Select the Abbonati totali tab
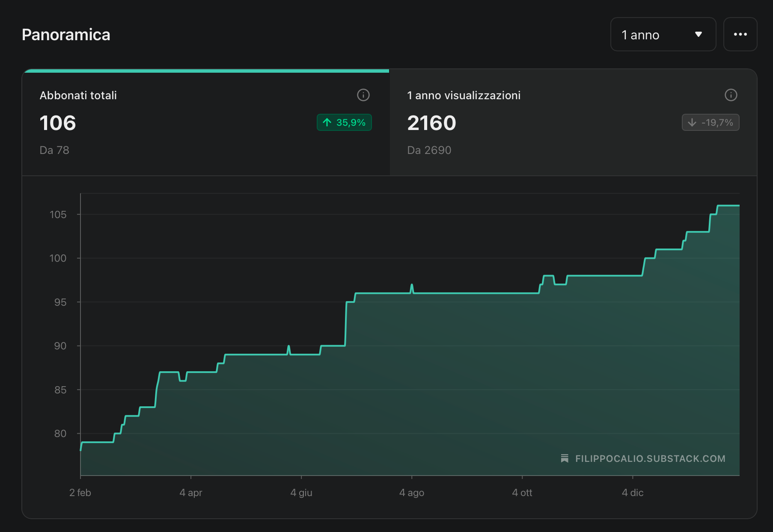This screenshot has width=773, height=532. 206,122
